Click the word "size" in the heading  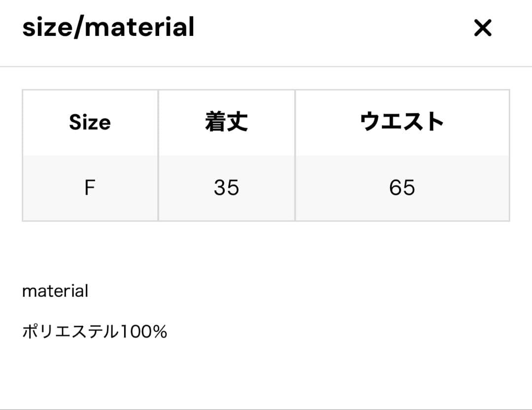tap(46, 28)
